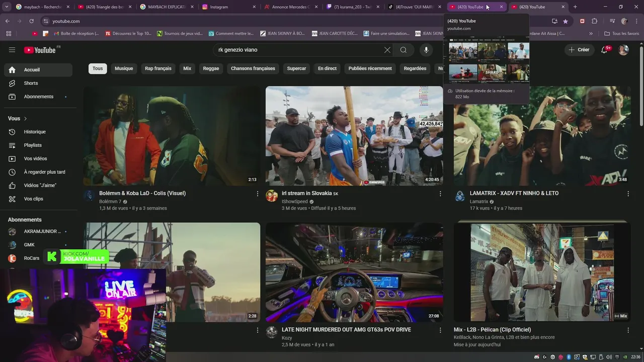Open the more-options menu for irl stream in Slovakia

point(440,194)
